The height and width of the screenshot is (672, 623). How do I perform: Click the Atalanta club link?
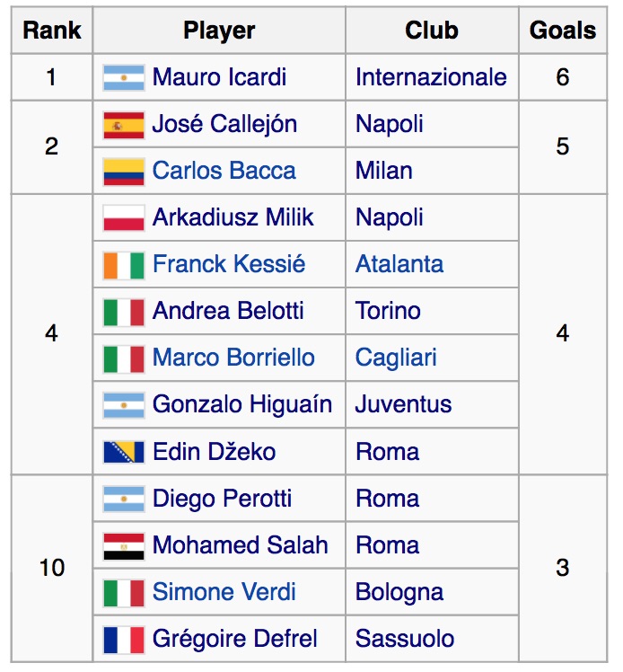coord(399,264)
